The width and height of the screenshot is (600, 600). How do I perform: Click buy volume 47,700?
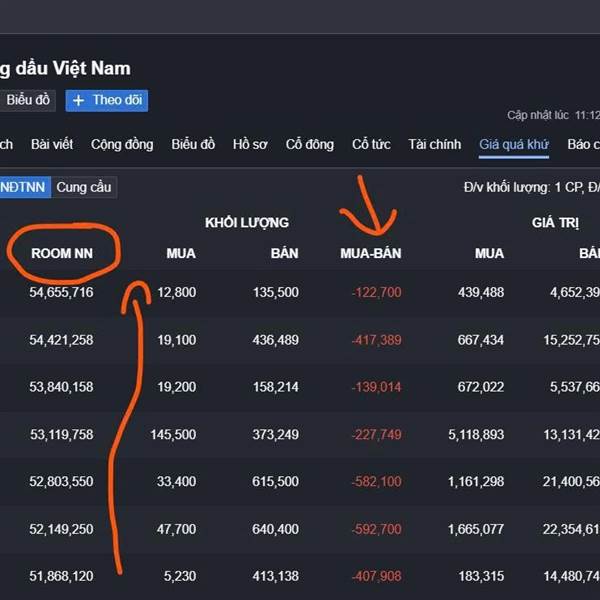pyautogui.click(x=176, y=529)
